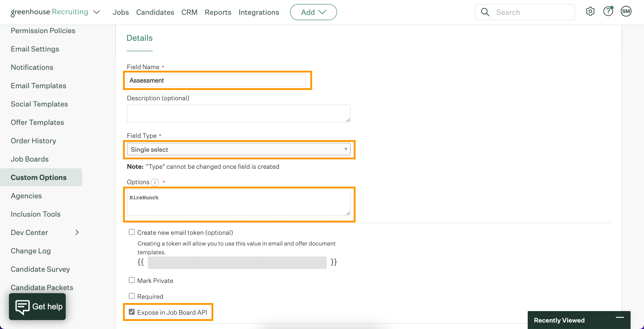Screen dimensions: 644x329
Task: Open the SM user avatar menu
Action: tap(626, 12)
